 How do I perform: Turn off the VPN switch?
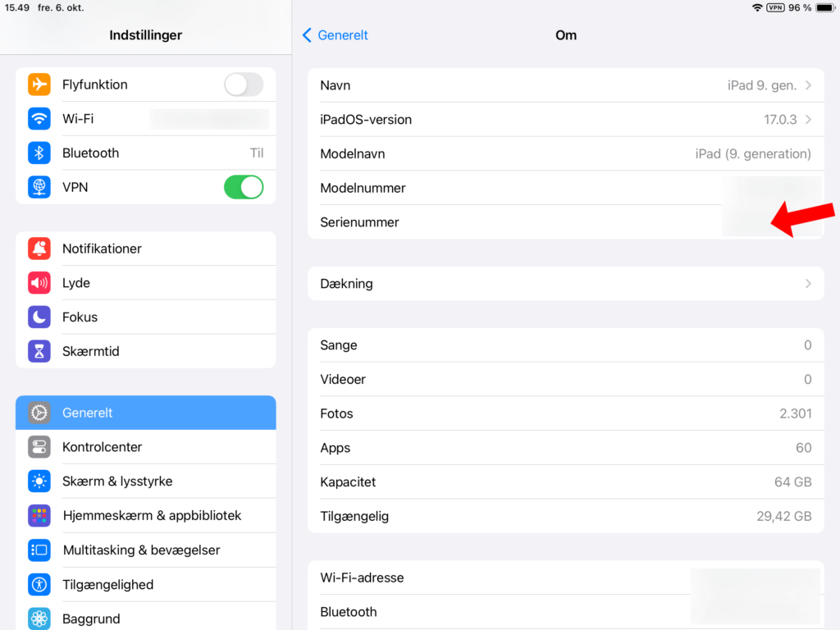244,188
